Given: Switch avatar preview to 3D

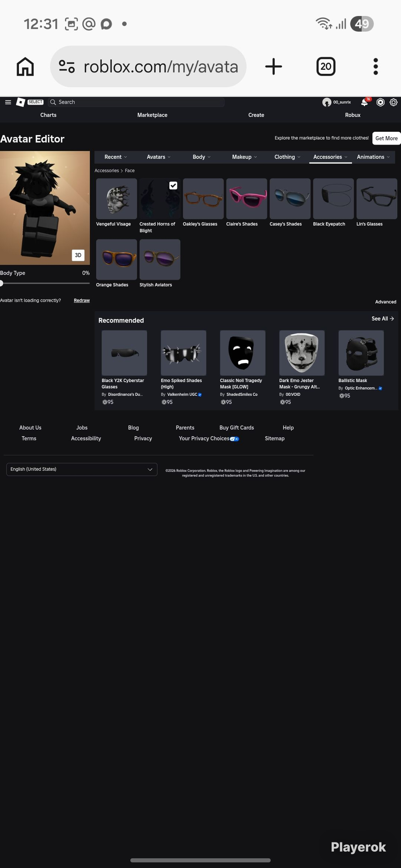Looking at the screenshot, I should (78, 255).
